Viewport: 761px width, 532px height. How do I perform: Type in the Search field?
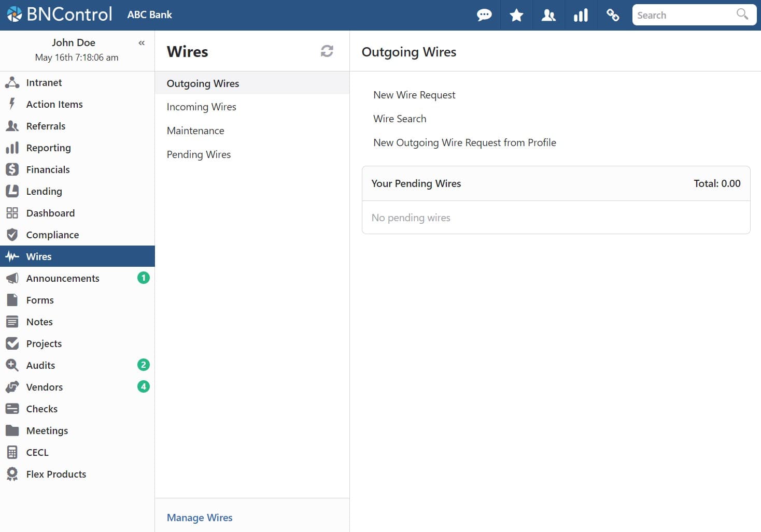pyautogui.click(x=684, y=15)
